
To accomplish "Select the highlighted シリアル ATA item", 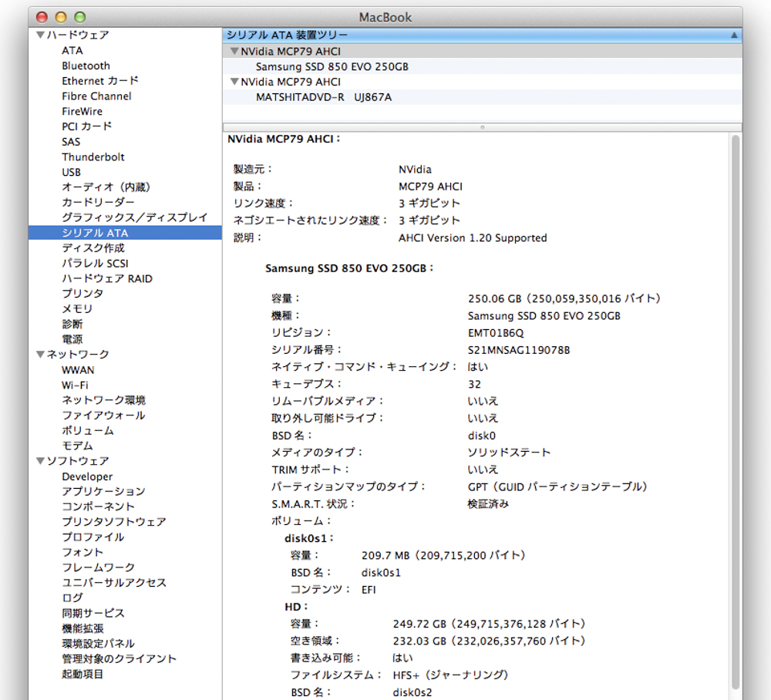I will pyautogui.click(x=125, y=233).
